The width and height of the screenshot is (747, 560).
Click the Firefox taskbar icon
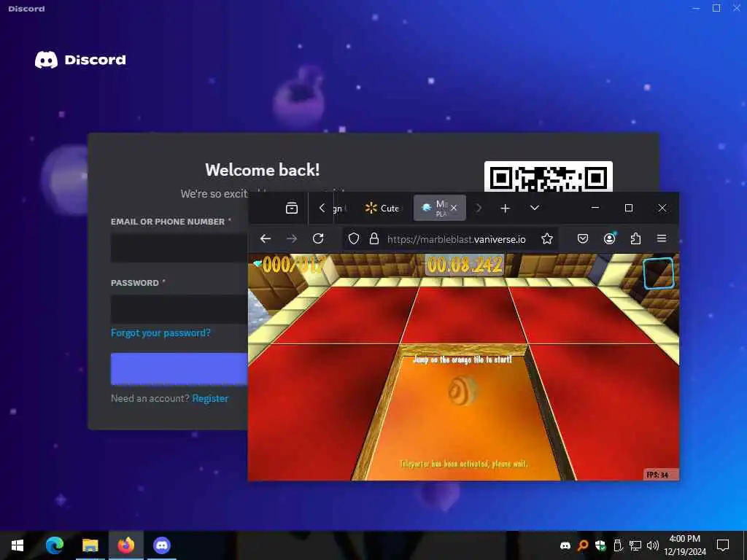point(126,545)
